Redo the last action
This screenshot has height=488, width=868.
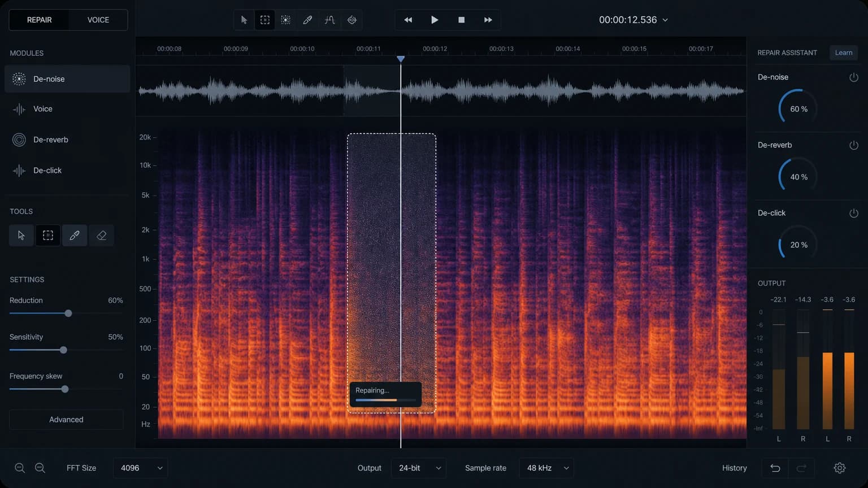pyautogui.click(x=801, y=468)
